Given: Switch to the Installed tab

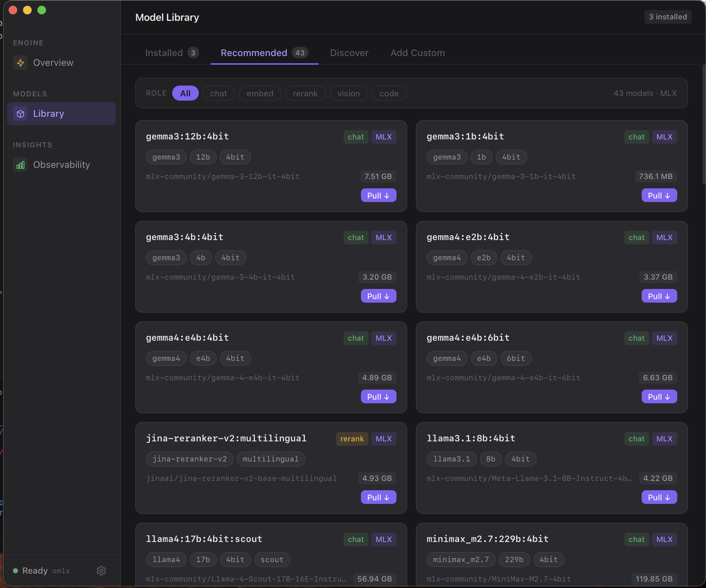Looking at the screenshot, I should [172, 53].
